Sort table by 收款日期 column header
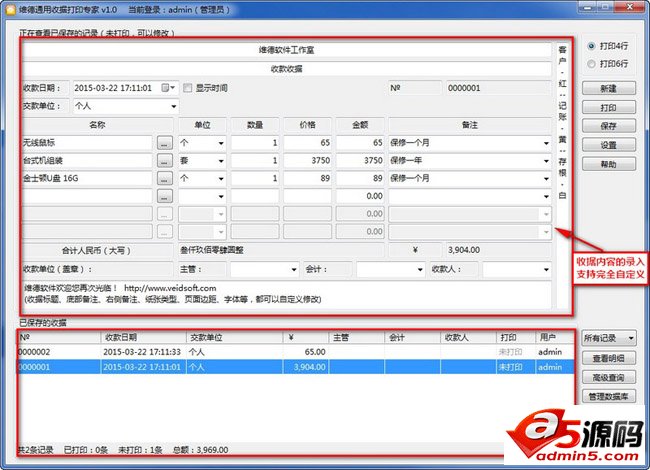Screen dimensions: 650x470 tap(143, 337)
